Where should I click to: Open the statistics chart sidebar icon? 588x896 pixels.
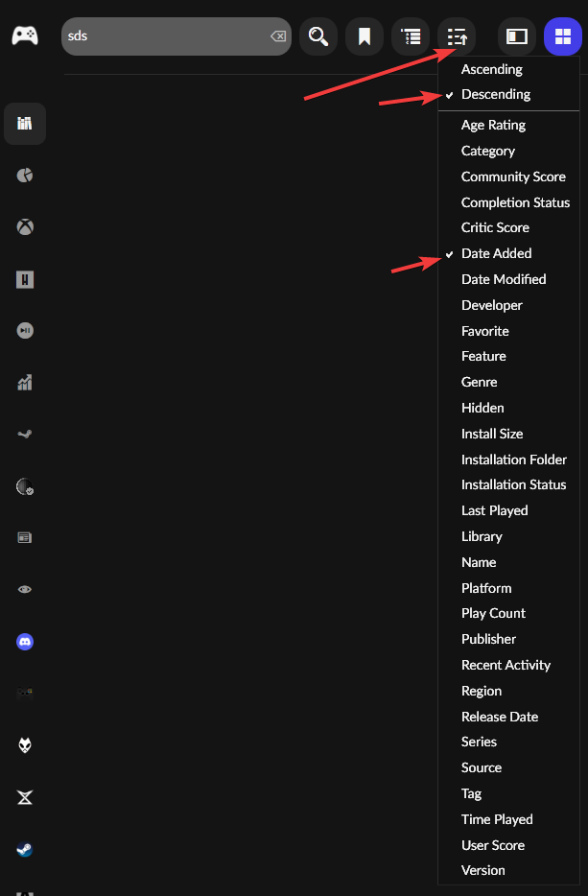[x=24, y=382]
